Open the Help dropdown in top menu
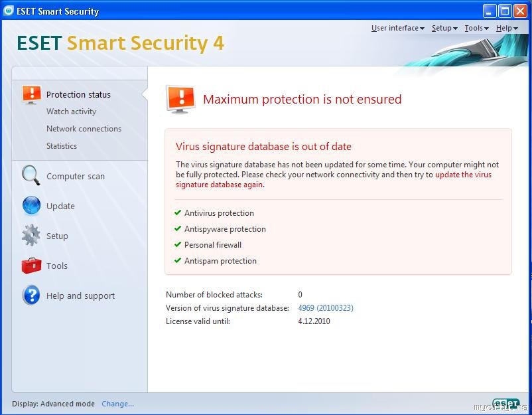 507,28
